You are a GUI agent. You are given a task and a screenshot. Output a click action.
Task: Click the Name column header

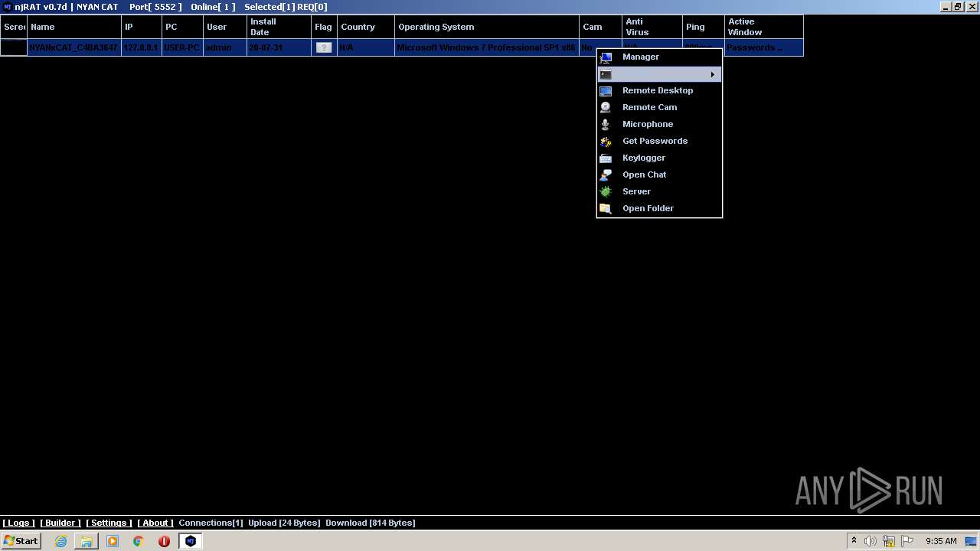pos(74,27)
